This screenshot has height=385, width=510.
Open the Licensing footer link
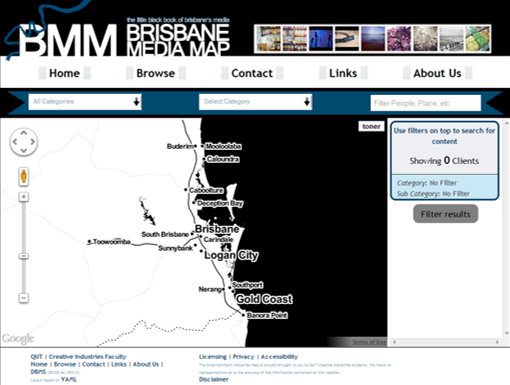[x=213, y=357]
